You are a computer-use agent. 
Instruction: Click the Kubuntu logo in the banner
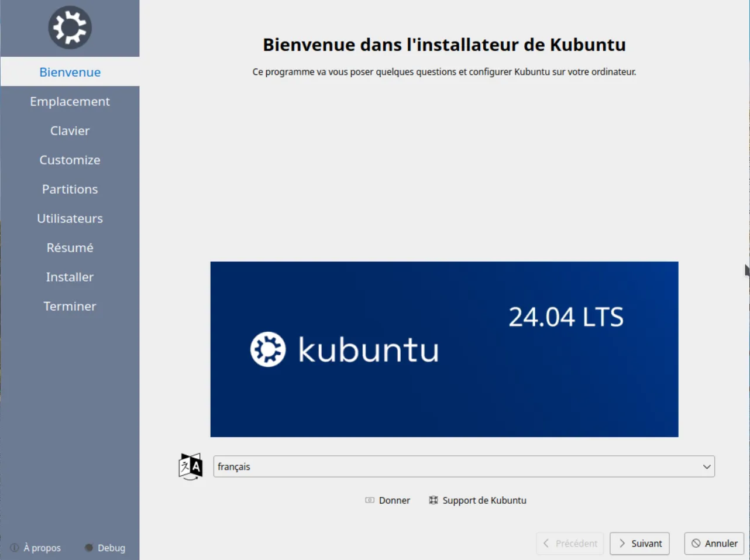click(268, 349)
